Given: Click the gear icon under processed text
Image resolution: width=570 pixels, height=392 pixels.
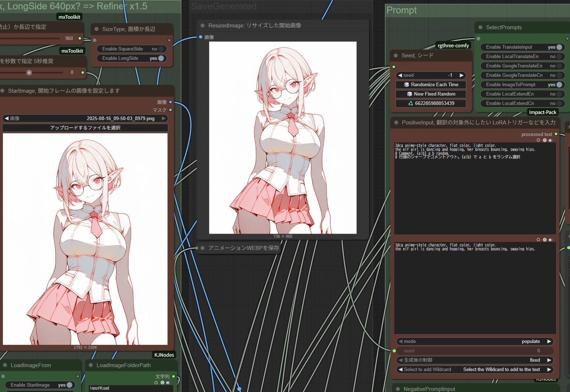Looking at the screenshot, I should [544, 140].
